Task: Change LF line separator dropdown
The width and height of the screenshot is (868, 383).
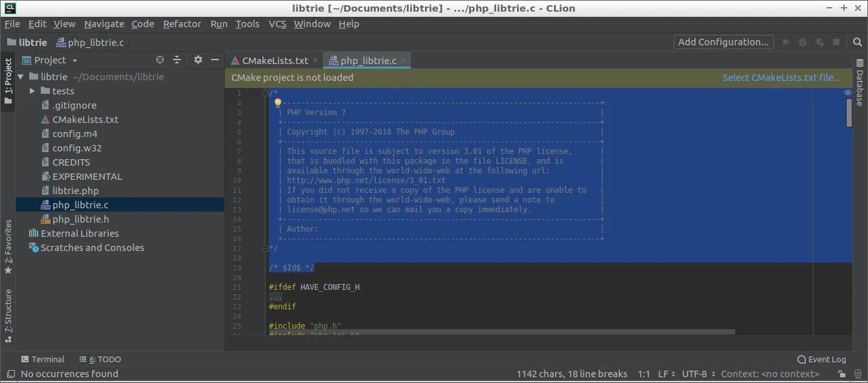Action: 667,374
